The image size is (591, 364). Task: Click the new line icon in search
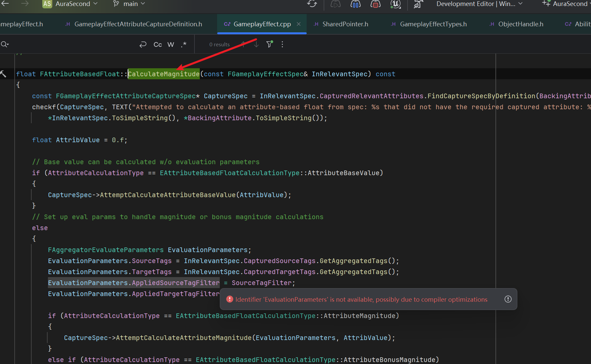tap(143, 44)
